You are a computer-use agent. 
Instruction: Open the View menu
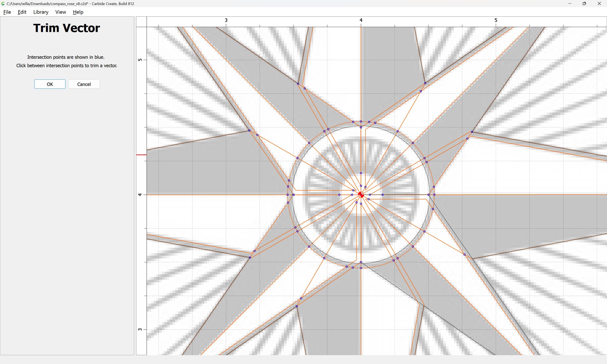point(60,12)
